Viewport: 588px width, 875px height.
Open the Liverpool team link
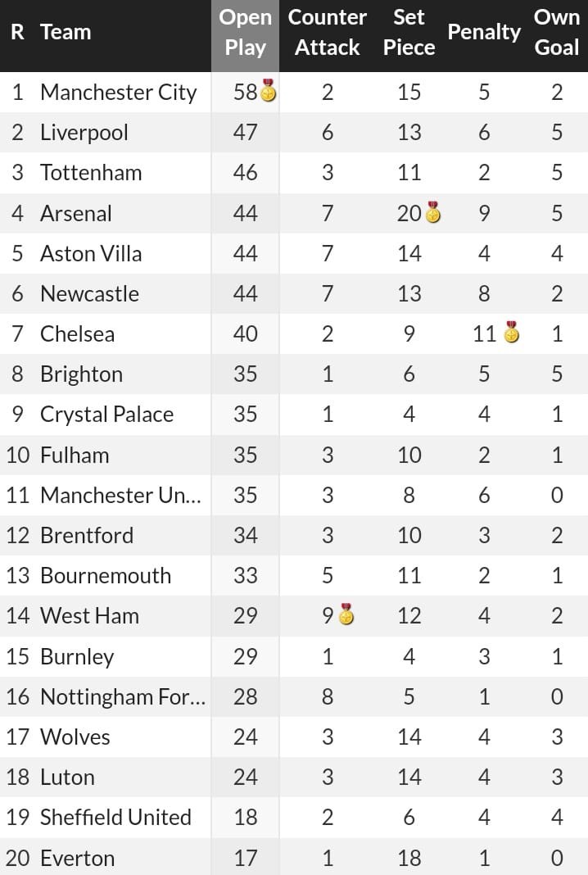point(84,132)
